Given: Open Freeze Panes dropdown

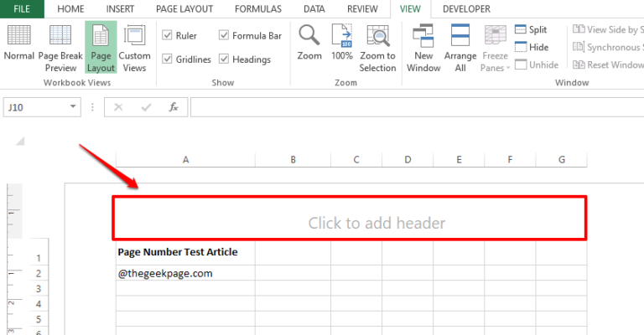Looking at the screenshot, I should pyautogui.click(x=495, y=49).
